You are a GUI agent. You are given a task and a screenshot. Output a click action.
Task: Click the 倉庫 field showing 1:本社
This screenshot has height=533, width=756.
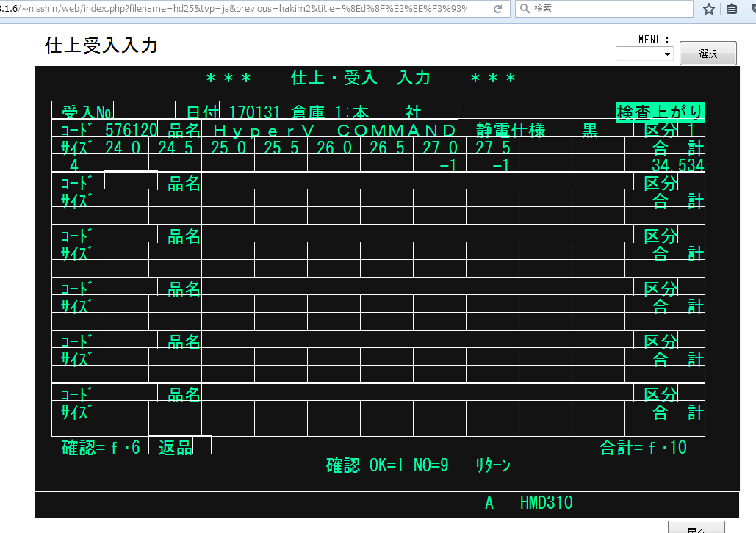[391, 111]
